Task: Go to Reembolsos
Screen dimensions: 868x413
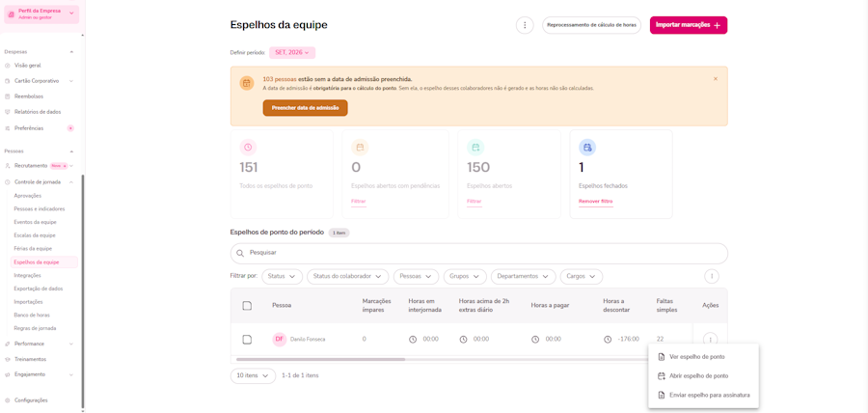Action: (29, 96)
